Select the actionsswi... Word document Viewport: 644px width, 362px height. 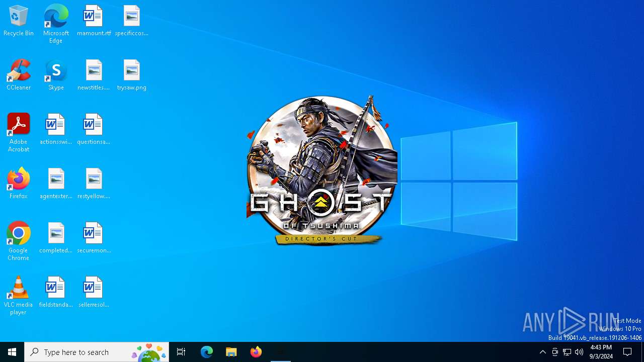56,130
